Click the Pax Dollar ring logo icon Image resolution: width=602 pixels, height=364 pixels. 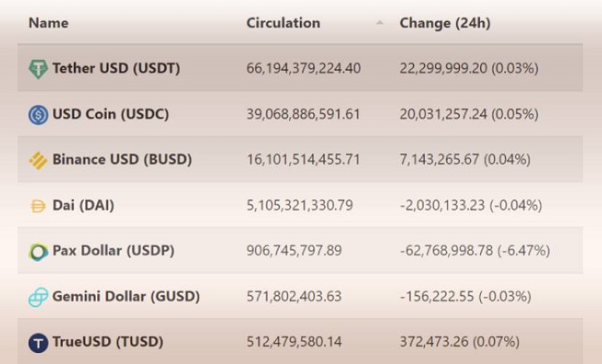(x=38, y=251)
